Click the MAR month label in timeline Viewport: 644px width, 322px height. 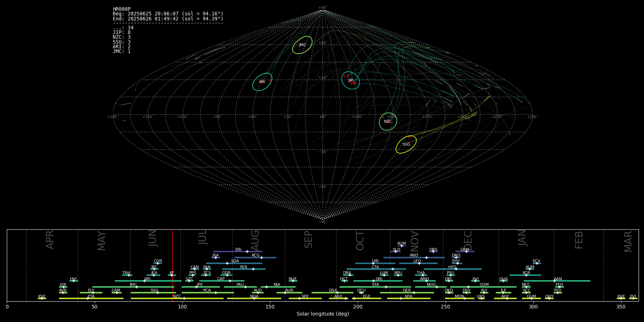pyautogui.click(x=628, y=241)
